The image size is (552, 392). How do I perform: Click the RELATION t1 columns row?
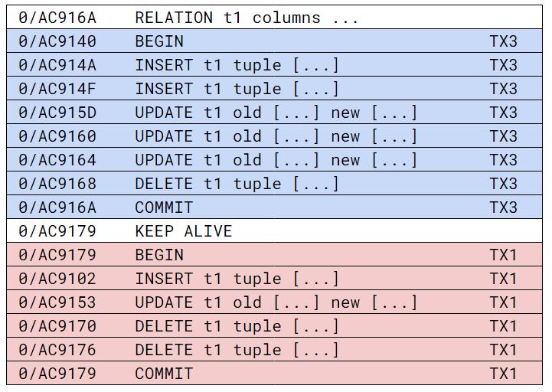click(274, 18)
